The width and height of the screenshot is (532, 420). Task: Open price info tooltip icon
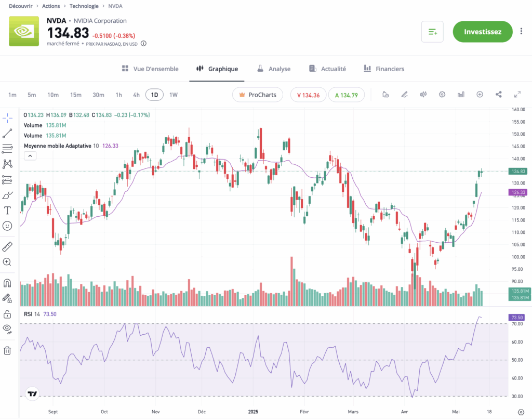click(x=143, y=44)
